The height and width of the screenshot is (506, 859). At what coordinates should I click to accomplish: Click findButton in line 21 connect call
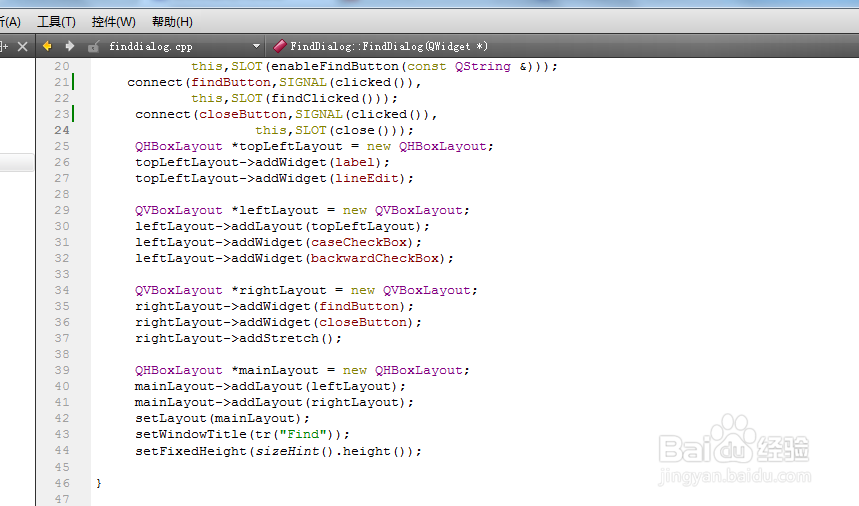231,82
